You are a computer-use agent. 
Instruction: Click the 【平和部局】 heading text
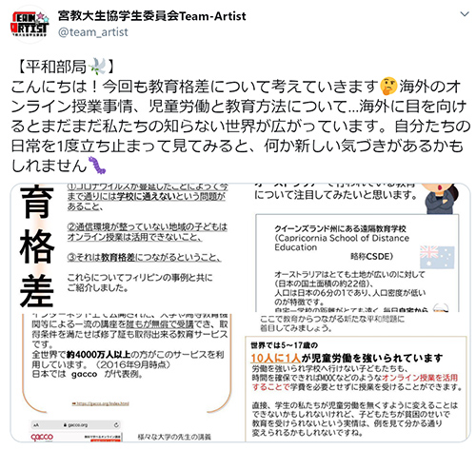point(65,67)
